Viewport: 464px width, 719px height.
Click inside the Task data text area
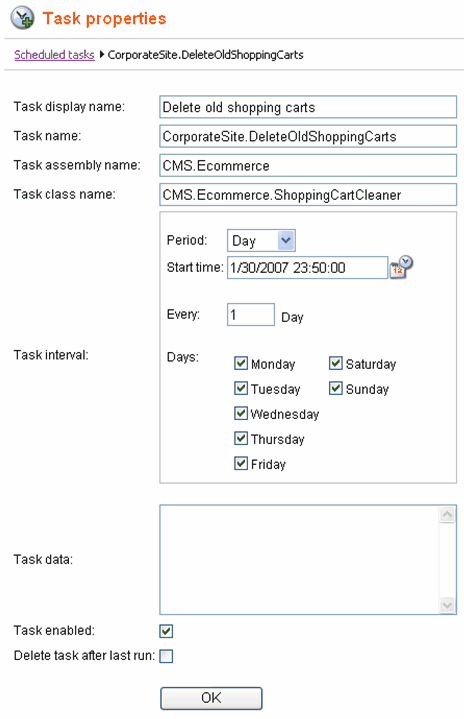coord(299,559)
